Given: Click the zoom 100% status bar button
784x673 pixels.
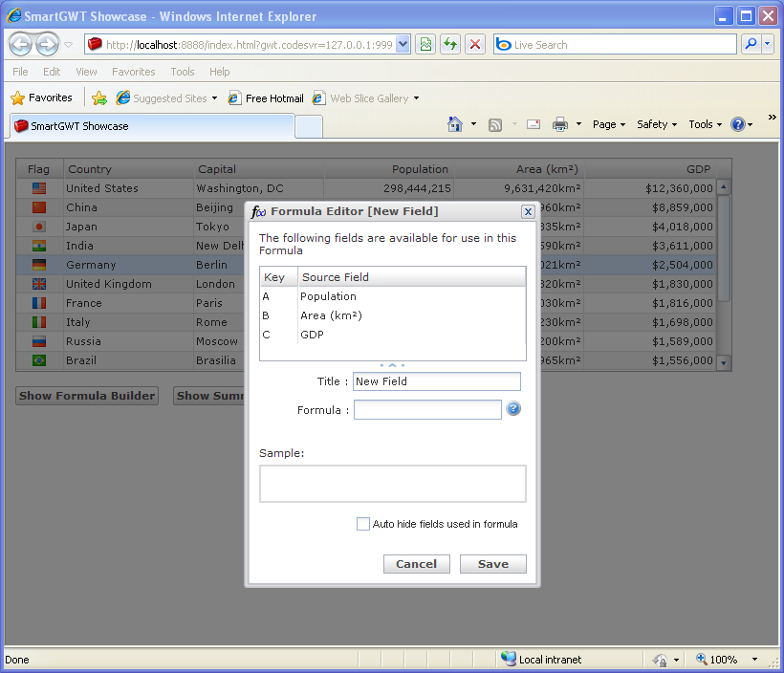Looking at the screenshot, I should click(717, 660).
